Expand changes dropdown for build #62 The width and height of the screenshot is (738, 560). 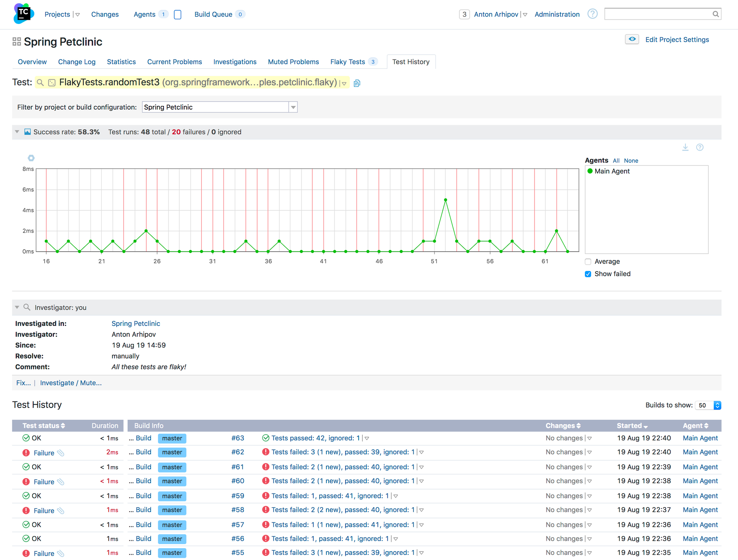[x=590, y=453]
